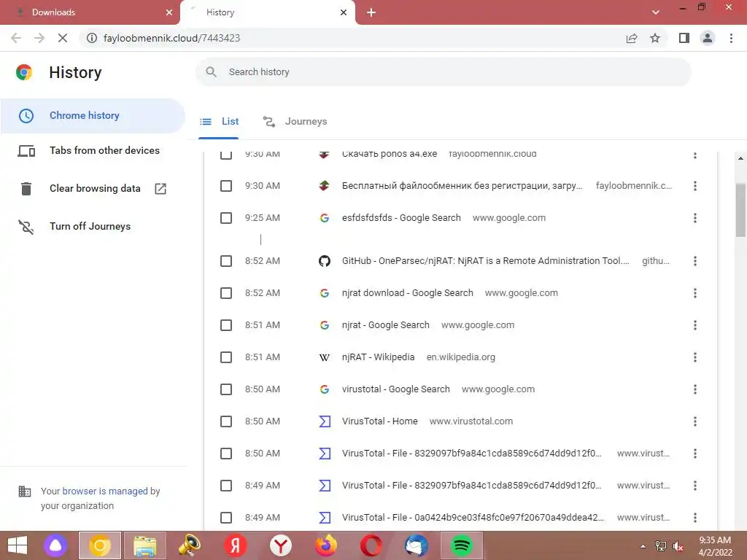Viewport: 747px width, 560px height.
Task: Click muted volume tray icon
Action: click(x=678, y=546)
